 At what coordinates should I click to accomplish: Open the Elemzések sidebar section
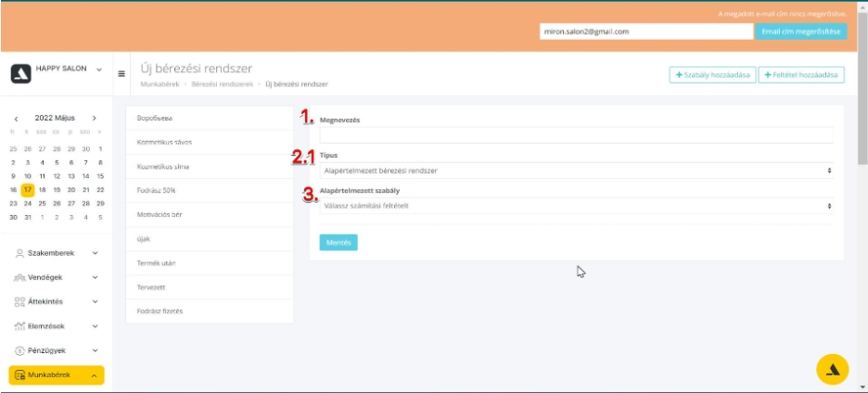57,326
